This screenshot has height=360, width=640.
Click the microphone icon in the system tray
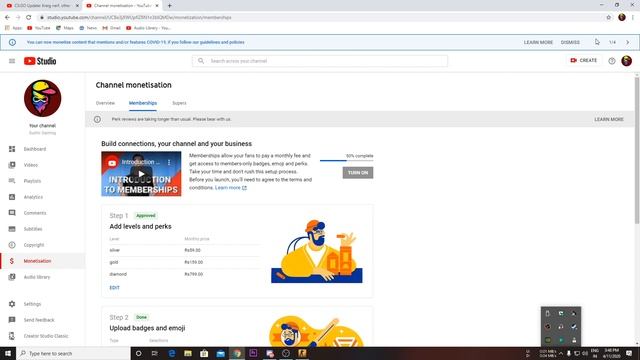[569, 353]
